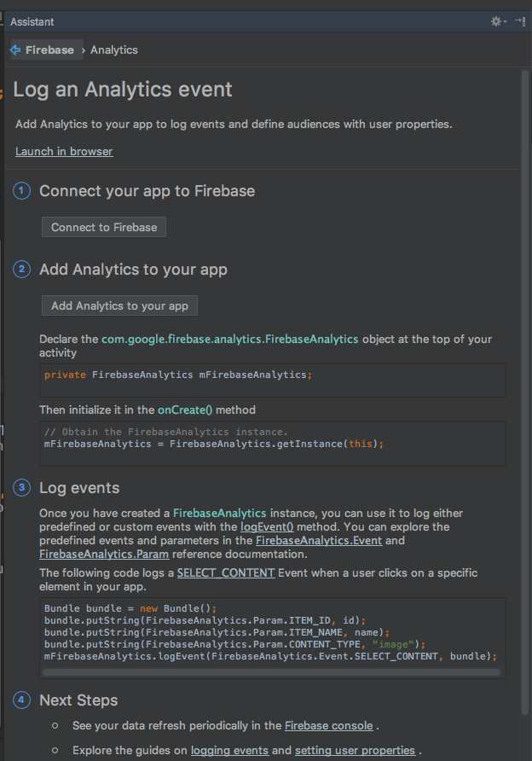This screenshot has width=532, height=761.
Task: Navigate back using the Firebase back arrow
Action: pyautogui.click(x=14, y=49)
